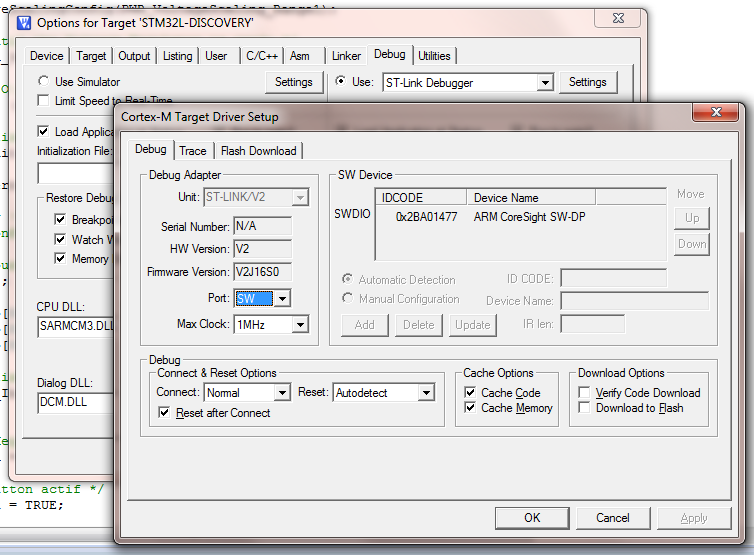Click the Device Name column header
Viewport: 754px width, 555px height.
(x=531, y=197)
